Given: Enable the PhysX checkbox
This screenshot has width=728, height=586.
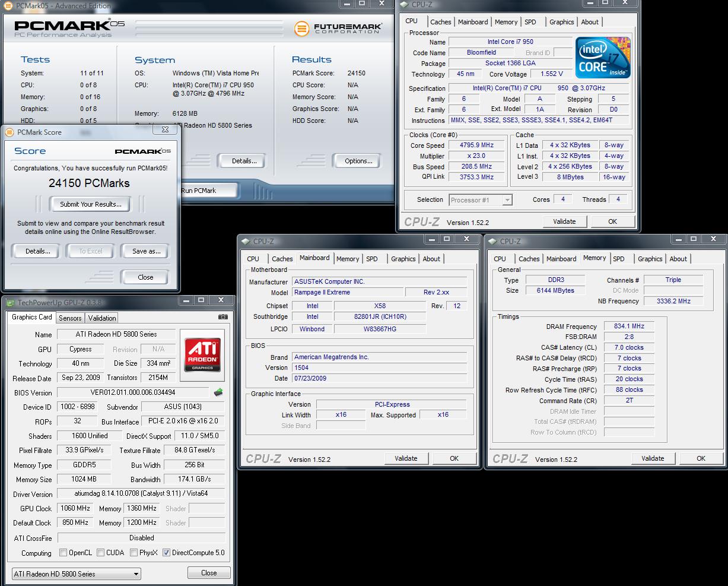Looking at the screenshot, I should (x=133, y=553).
